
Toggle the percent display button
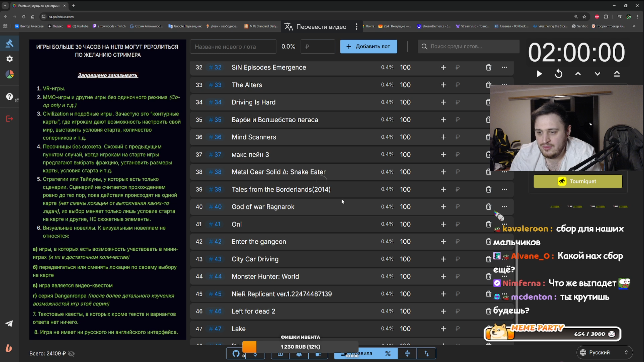[x=388, y=354]
